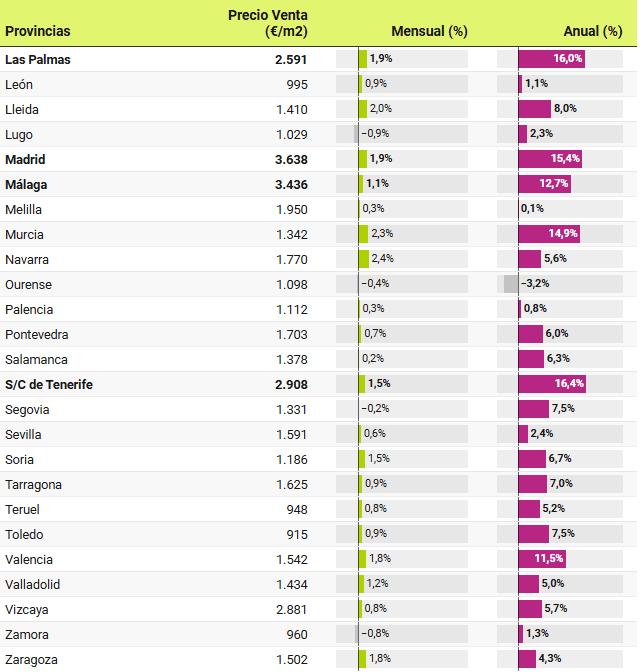The width and height of the screenshot is (644, 672).
Task: Click S/C de Tenerife province name
Action: point(49,384)
